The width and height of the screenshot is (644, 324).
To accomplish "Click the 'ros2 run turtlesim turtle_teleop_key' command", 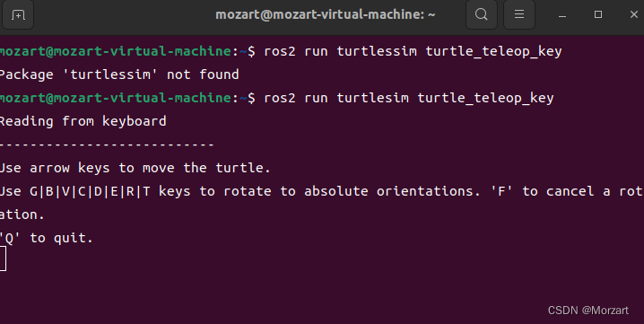I will click(x=409, y=98).
